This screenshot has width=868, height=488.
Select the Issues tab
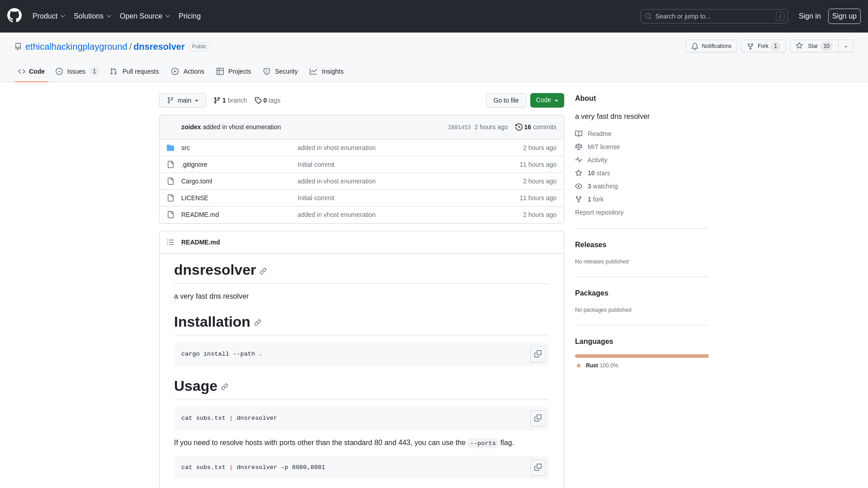(77, 71)
